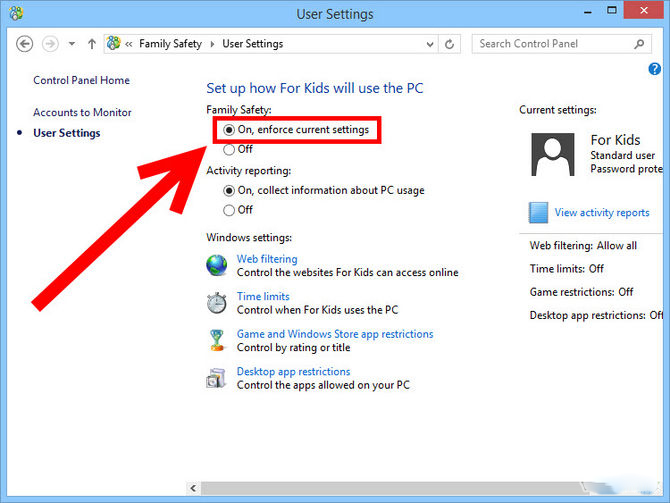Open Web filtering settings

[267, 259]
